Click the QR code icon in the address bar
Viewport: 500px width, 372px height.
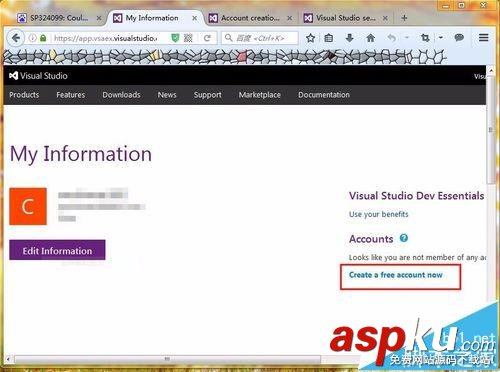click(188, 38)
